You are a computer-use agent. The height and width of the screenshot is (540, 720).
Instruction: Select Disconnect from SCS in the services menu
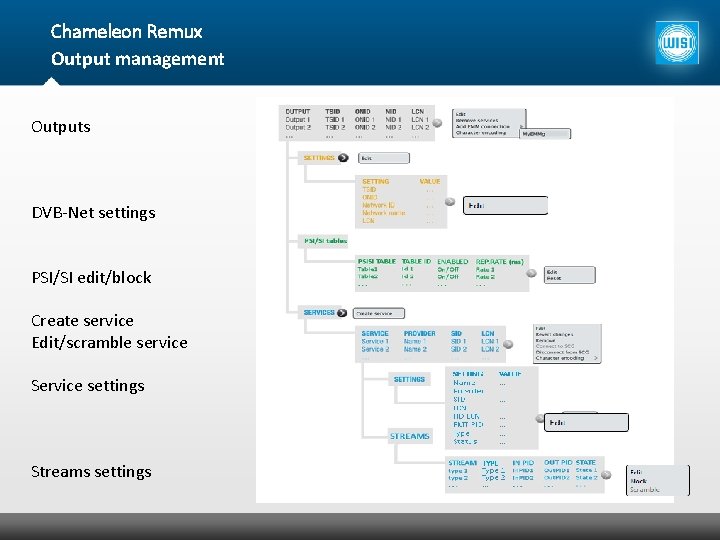tap(562, 352)
